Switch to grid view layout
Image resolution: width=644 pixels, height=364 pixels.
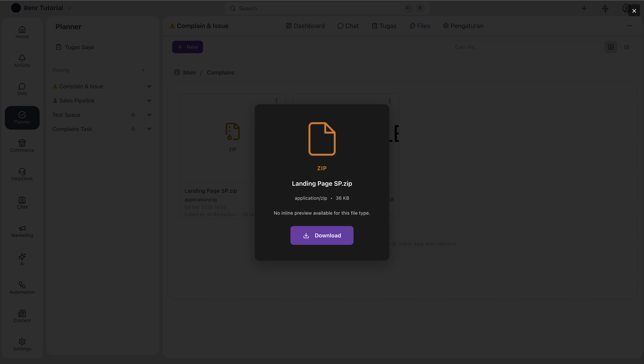tap(611, 47)
